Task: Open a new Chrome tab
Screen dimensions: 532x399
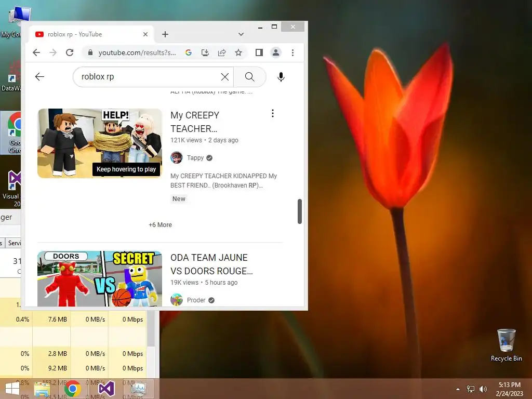Action: (165, 34)
